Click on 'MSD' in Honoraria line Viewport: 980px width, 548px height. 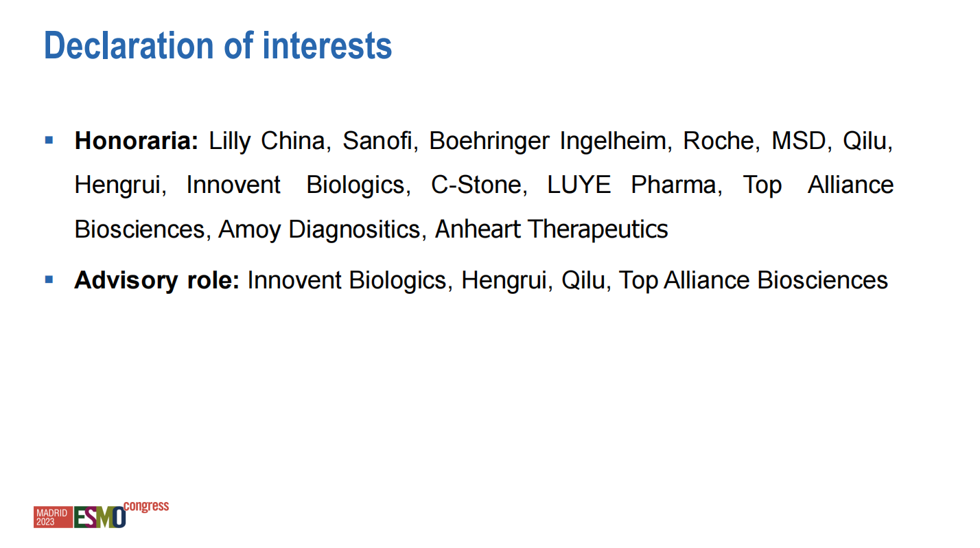click(797, 141)
